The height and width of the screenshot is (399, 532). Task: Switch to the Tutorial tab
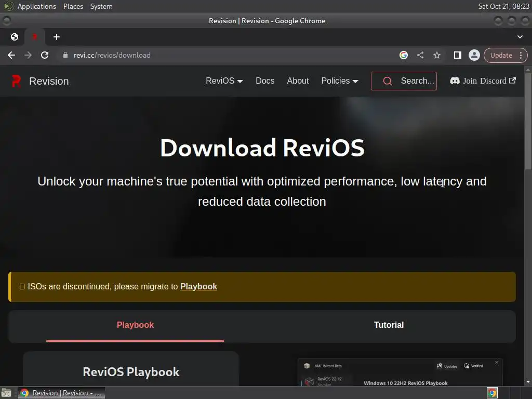pos(389,325)
